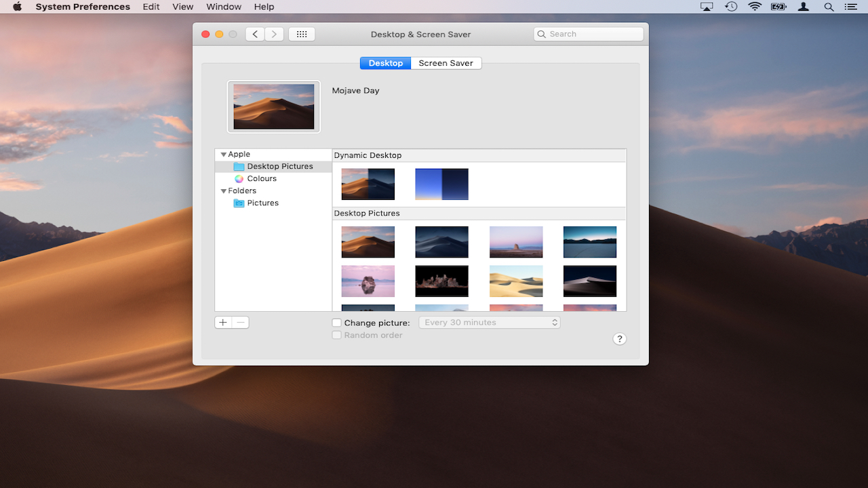Choose the dynamic Mojave day-night split thumbnail
This screenshot has height=488, width=868.
368,184
